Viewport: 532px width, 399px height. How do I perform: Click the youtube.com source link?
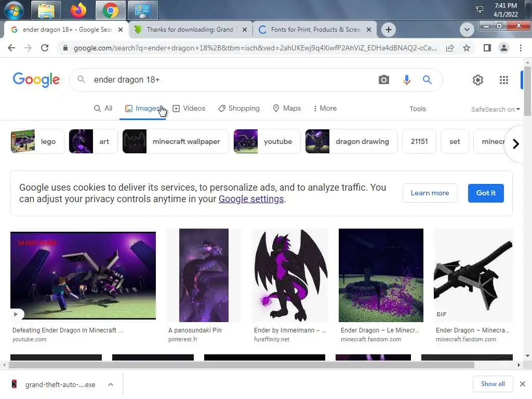tap(30, 339)
